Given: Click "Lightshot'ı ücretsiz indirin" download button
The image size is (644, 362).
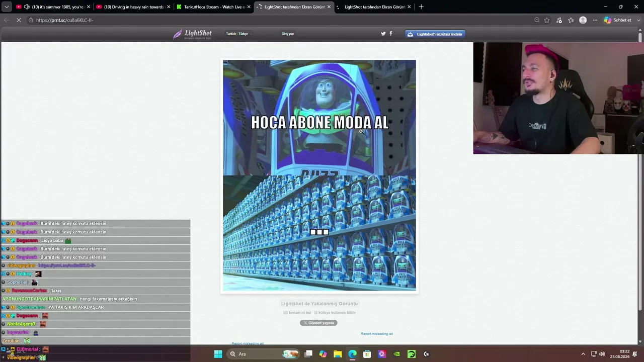Looking at the screenshot, I should (x=435, y=34).
